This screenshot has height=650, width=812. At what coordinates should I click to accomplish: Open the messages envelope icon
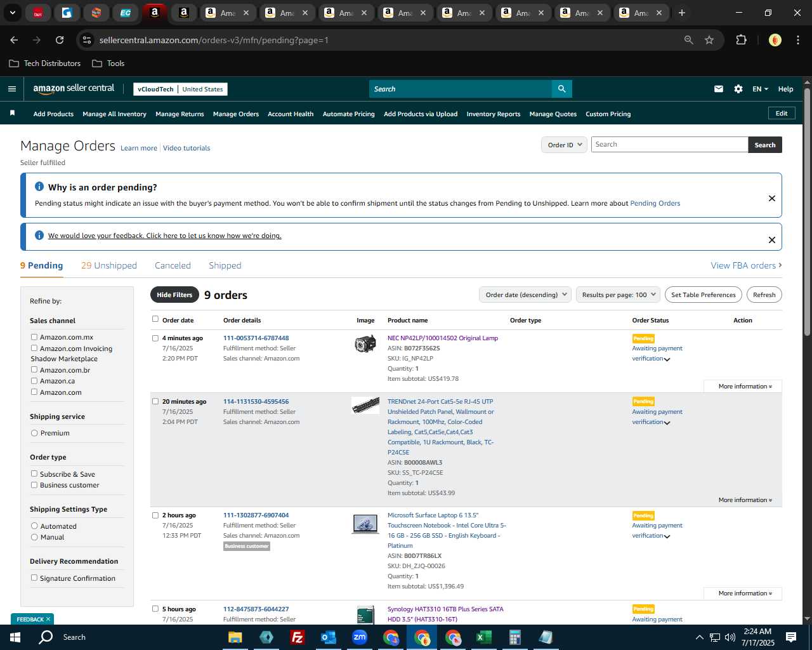[x=719, y=89]
